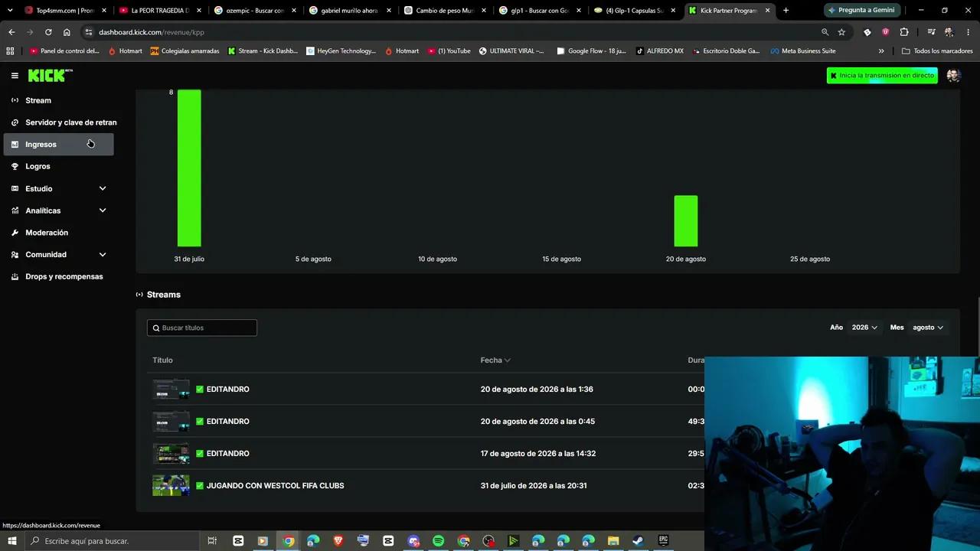Open Stream in the sidebar
The image size is (980, 551).
coord(38,100)
